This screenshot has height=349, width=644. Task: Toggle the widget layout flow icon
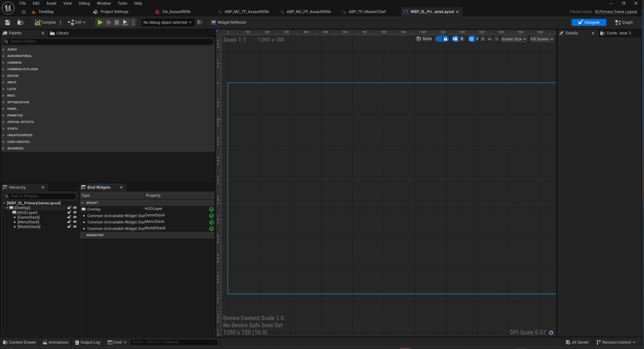(x=455, y=39)
